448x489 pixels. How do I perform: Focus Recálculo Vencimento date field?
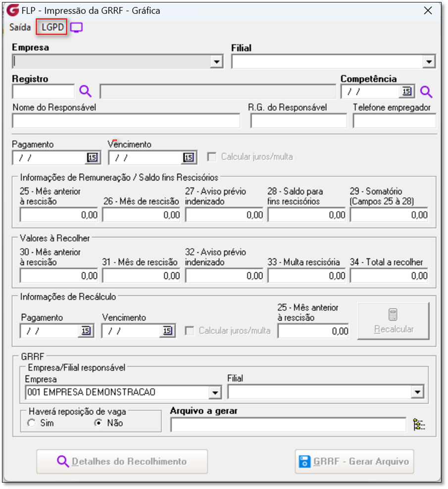click(x=131, y=331)
